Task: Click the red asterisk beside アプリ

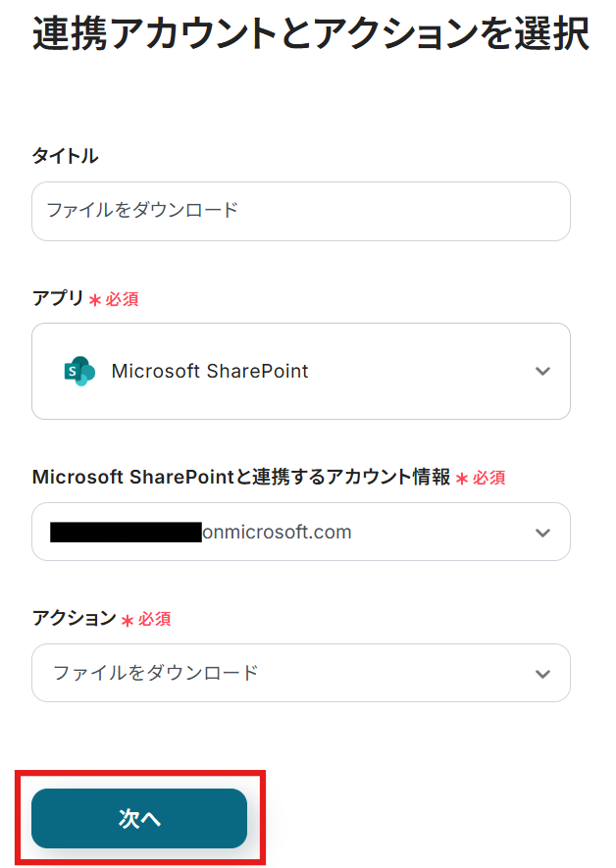Action: pos(95,300)
